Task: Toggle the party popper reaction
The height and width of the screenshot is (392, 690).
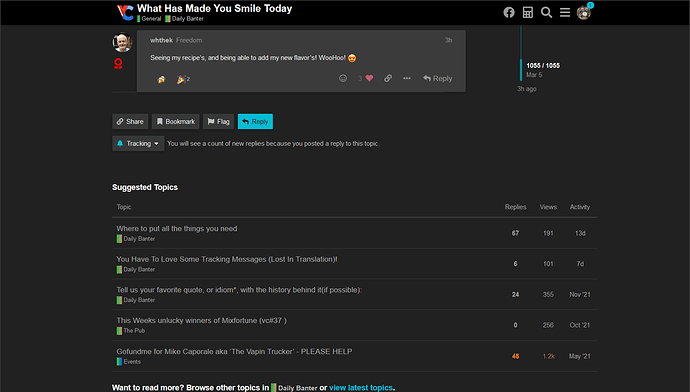Action: coord(184,79)
